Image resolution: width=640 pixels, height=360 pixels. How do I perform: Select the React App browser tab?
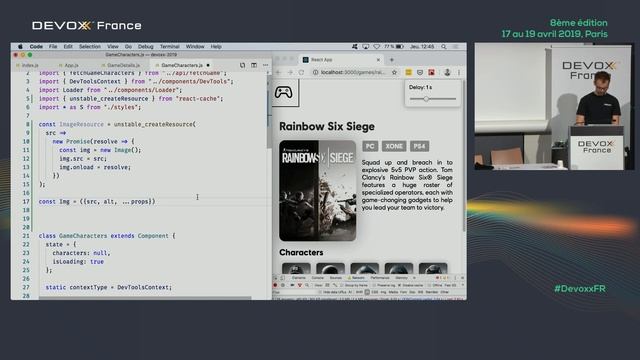tap(341, 60)
